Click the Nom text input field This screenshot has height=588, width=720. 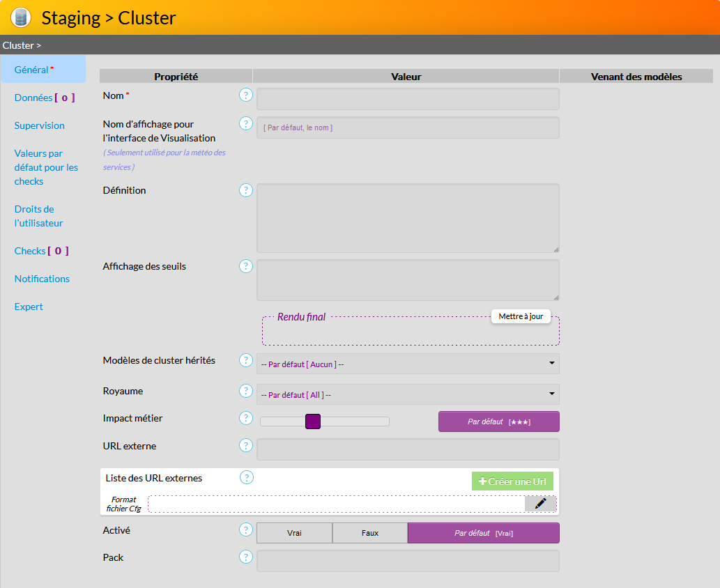coord(408,99)
